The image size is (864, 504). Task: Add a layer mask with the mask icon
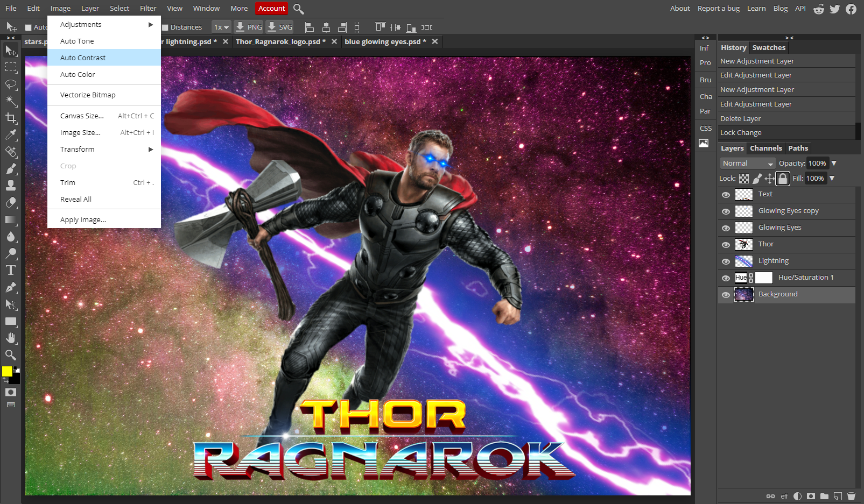click(x=811, y=496)
